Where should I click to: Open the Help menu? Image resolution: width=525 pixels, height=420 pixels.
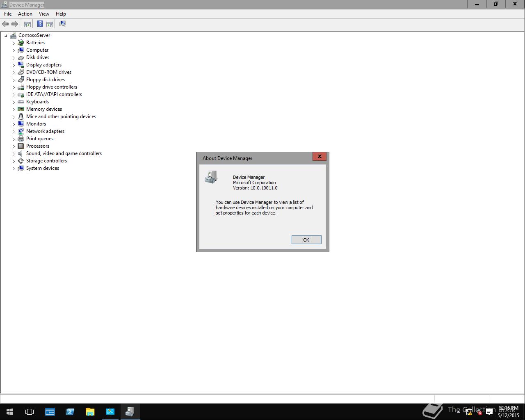61,14
